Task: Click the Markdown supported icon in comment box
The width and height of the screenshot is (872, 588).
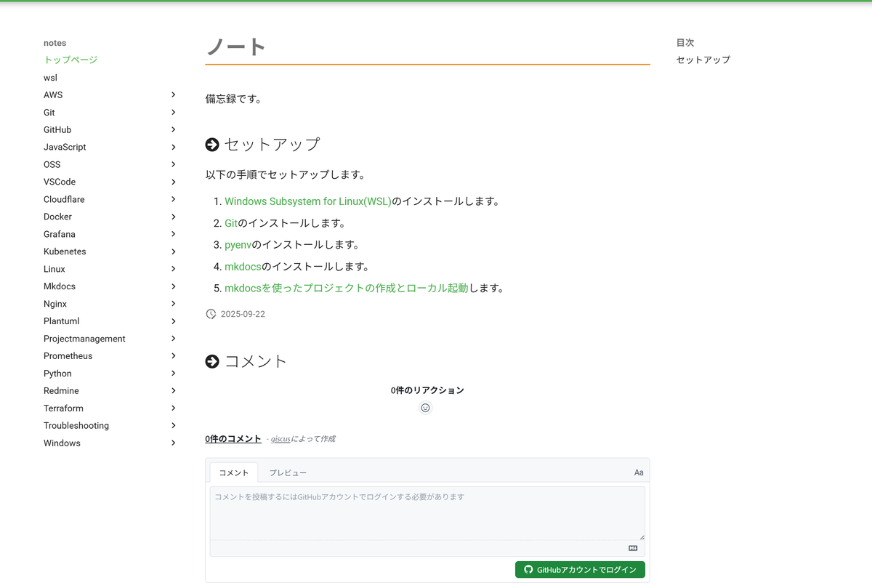Action: tap(633, 549)
